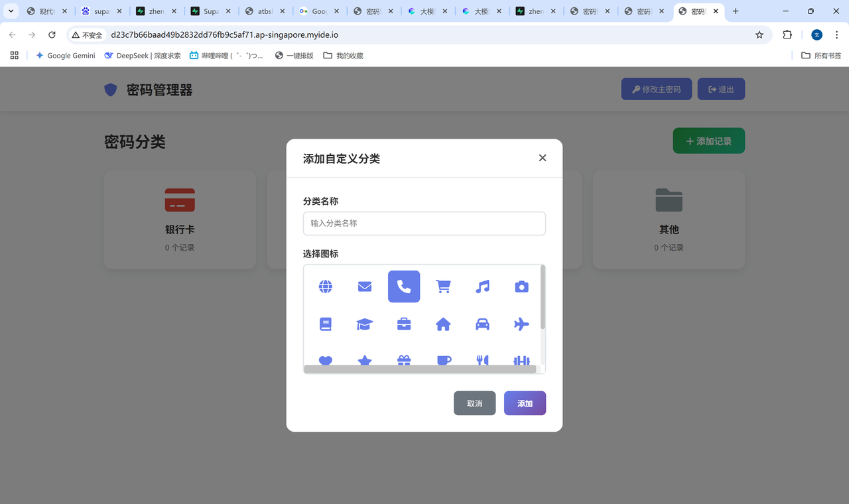Reload the page in the browser
Screen dimensions: 849x504
pos(52,34)
